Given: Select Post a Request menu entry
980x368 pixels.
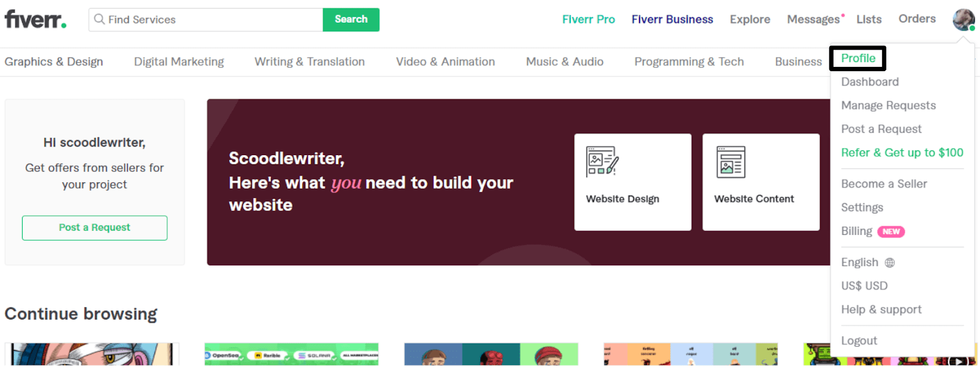Looking at the screenshot, I should point(881,129).
